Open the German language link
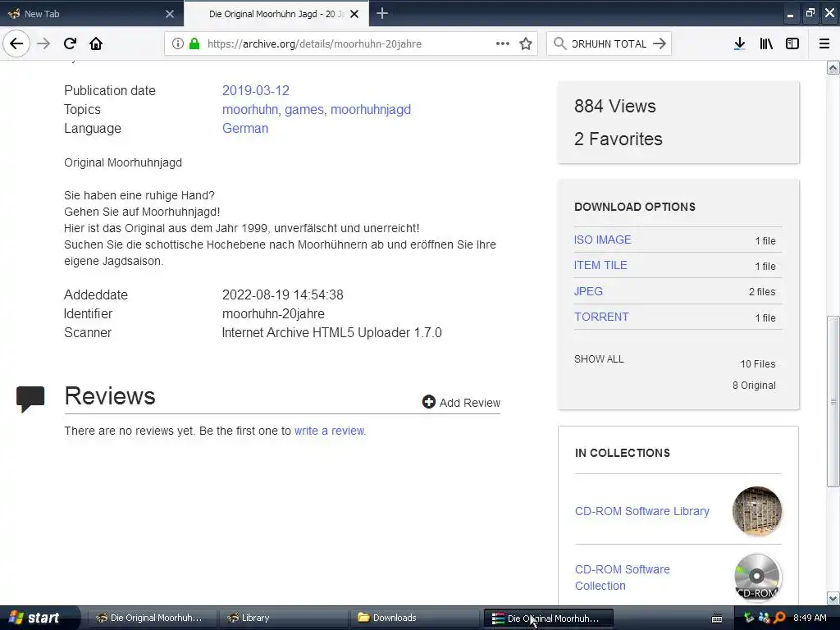This screenshot has width=840, height=630. pos(244,128)
